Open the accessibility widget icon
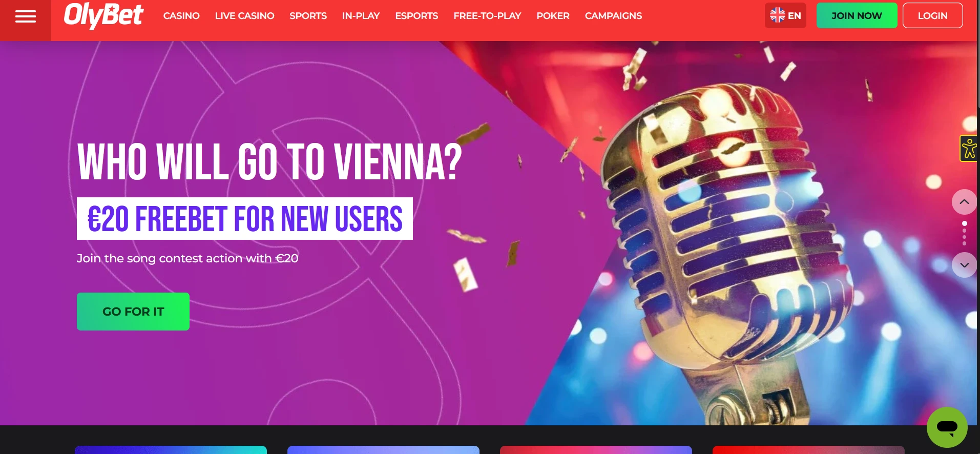This screenshot has height=454, width=980. click(969, 149)
